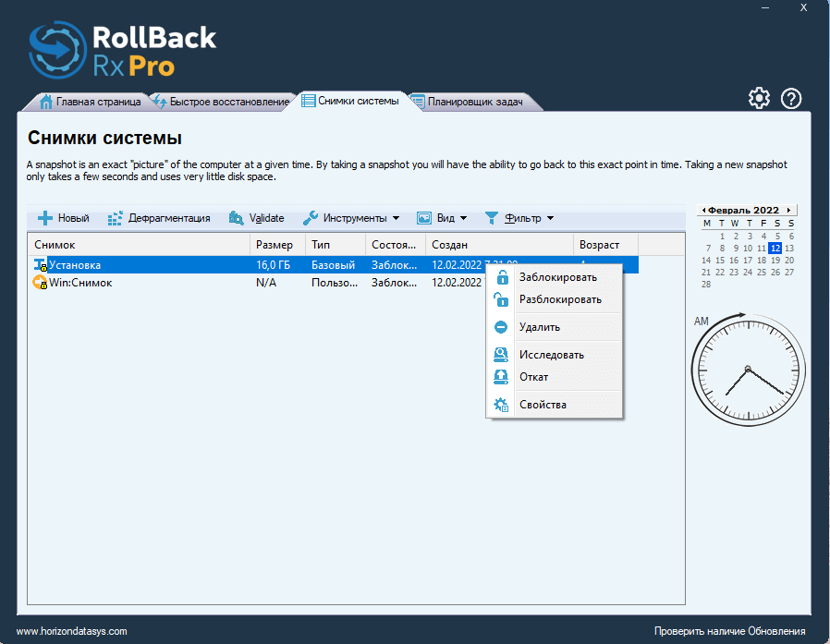Open help via the question mark icon
The width and height of the screenshot is (830, 644).
pos(791,99)
